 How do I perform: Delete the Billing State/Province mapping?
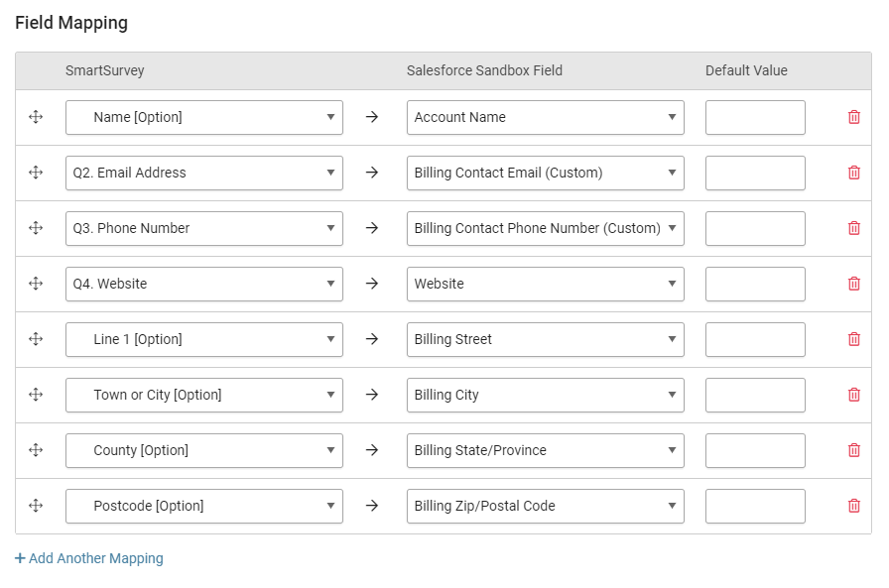(x=854, y=450)
